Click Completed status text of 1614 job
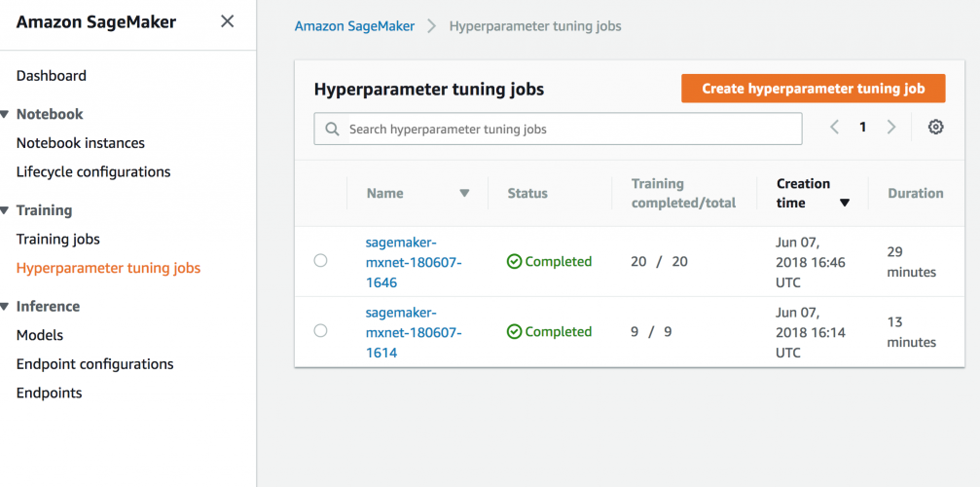Viewport: 980px width, 487px height. point(559,332)
